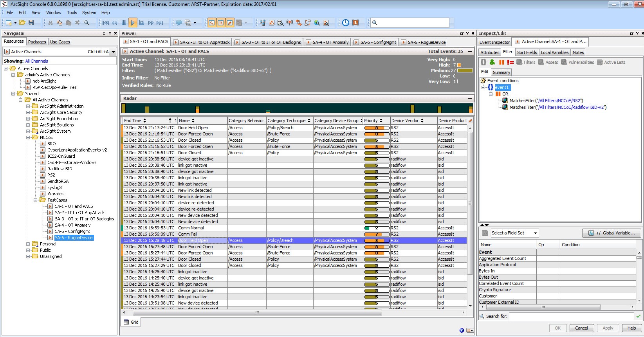Collapse the OR condition node

(x=491, y=94)
